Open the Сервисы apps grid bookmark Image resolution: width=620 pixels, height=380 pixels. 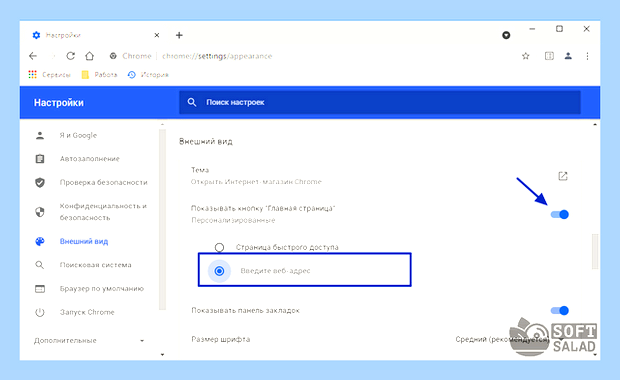49,75
